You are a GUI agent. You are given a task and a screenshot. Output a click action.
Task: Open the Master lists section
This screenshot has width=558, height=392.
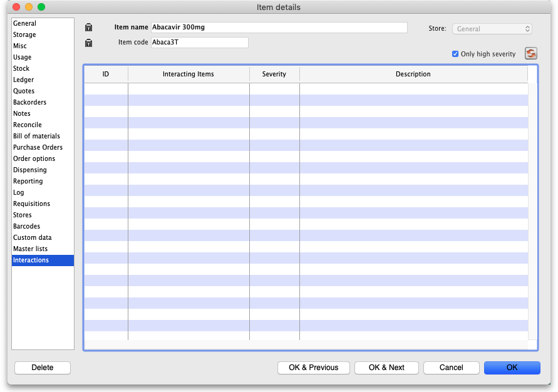tap(30, 249)
